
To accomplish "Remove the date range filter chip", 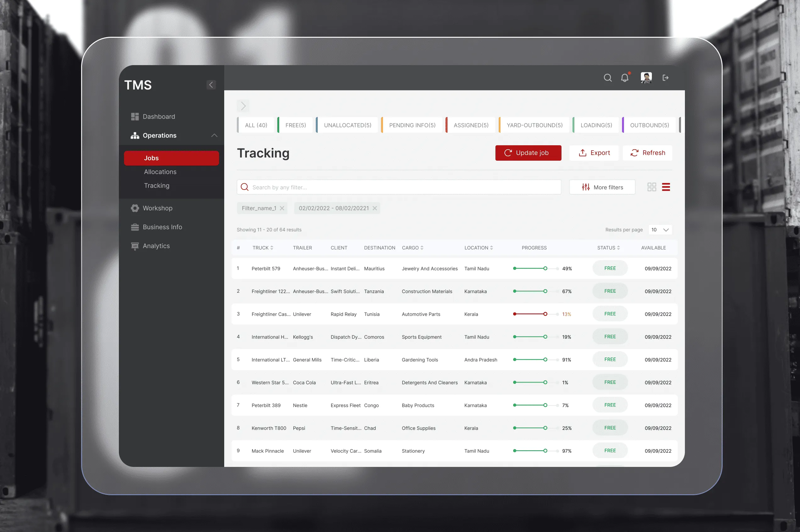I will [375, 208].
